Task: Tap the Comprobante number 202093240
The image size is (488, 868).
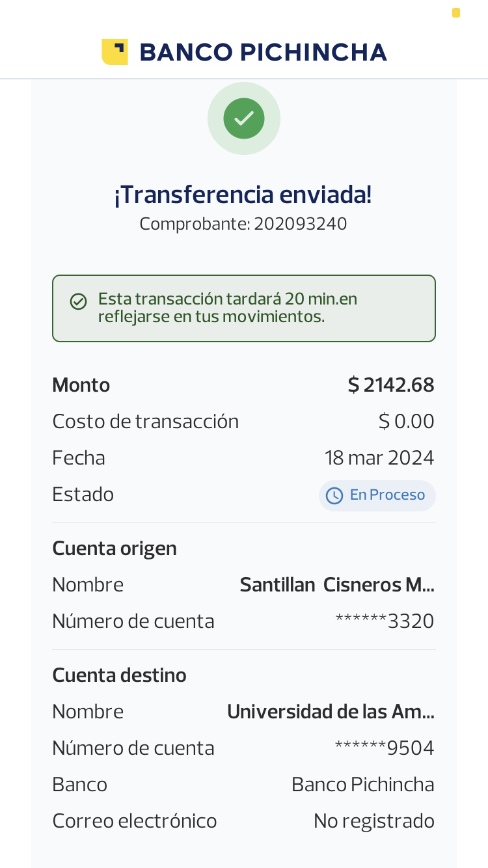Action: [x=300, y=224]
